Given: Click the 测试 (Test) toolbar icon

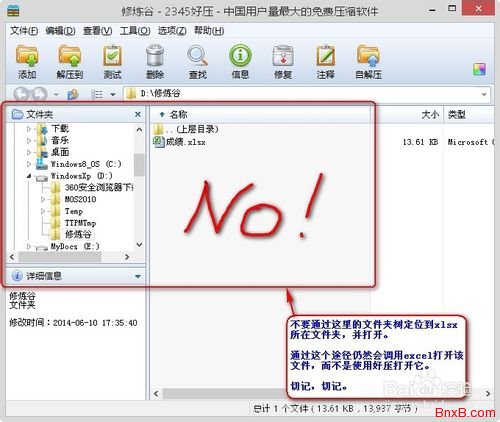Looking at the screenshot, I should 112,55.
